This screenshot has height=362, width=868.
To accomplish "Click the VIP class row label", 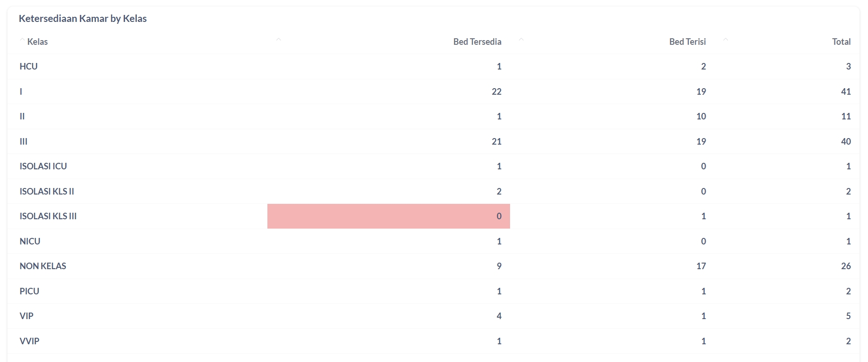I will 27,316.
